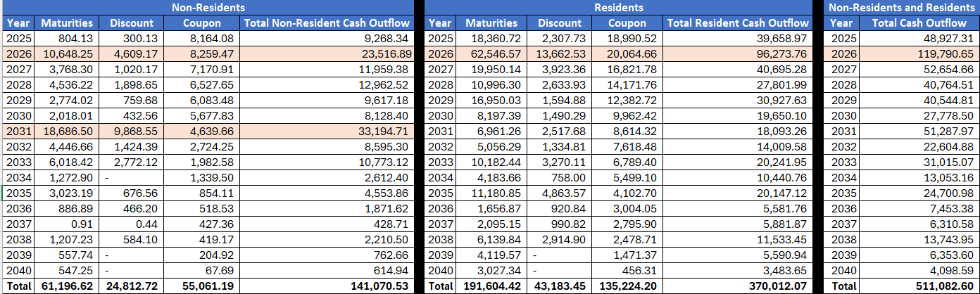This screenshot has height=294, width=980.
Task: Select resident 2025 total 39,658.97
Action: 737,38
